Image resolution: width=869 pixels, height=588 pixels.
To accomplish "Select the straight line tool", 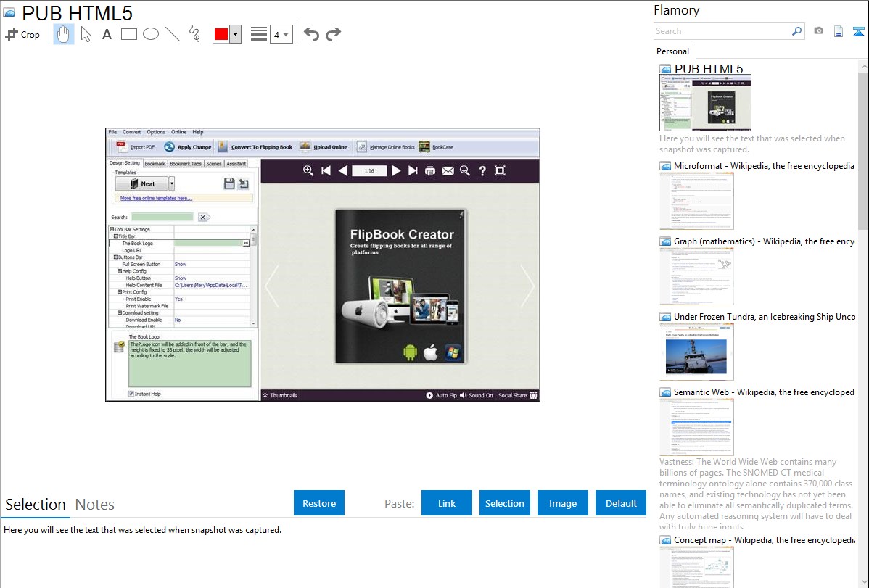I will pyautogui.click(x=173, y=34).
